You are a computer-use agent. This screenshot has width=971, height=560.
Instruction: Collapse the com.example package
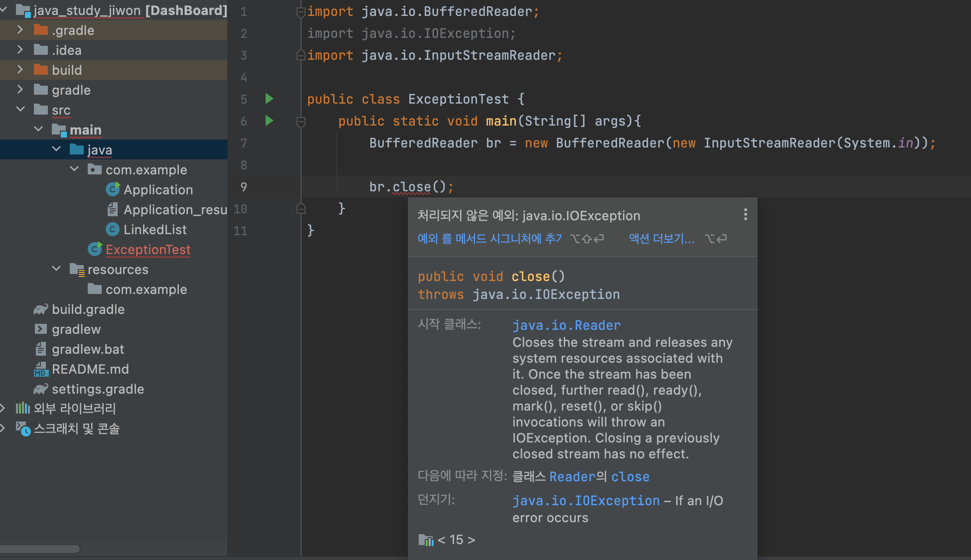[x=74, y=169]
